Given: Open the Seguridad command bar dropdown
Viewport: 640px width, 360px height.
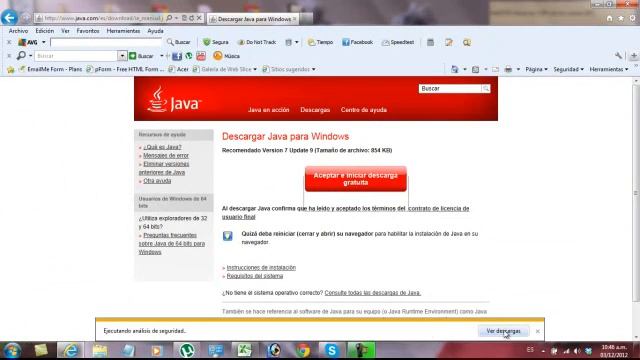Looking at the screenshot, I should (569, 69).
